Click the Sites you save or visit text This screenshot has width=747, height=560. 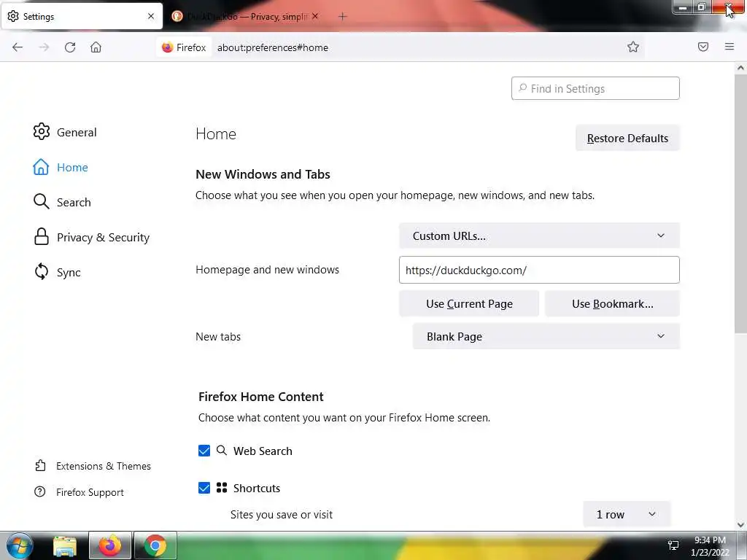coord(282,515)
